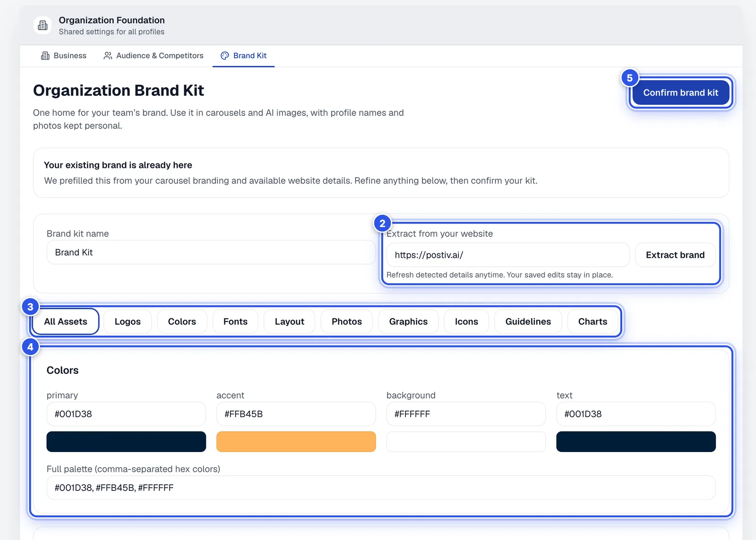Open the primary dark navy swatch
Viewport: 756px width, 540px height.
(x=126, y=442)
